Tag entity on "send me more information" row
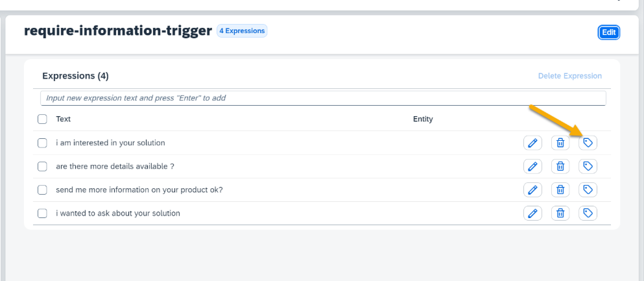This screenshot has width=644, height=281. click(588, 189)
